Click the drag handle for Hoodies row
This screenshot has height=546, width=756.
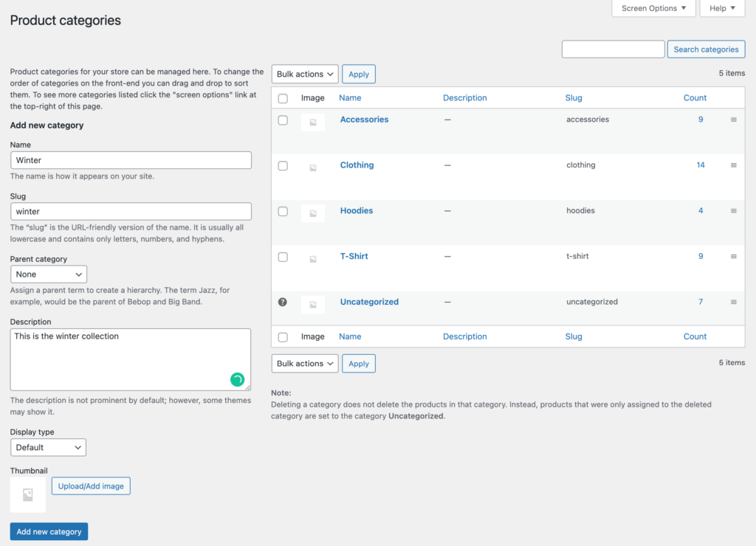[733, 211]
